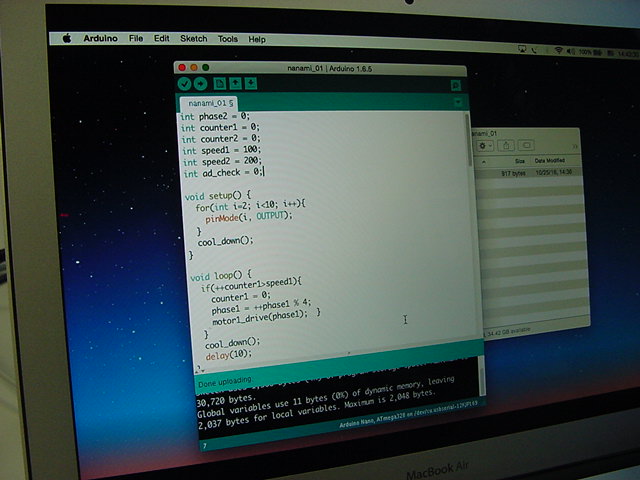Click the Verify checkmark button in Arduino

coord(184,84)
